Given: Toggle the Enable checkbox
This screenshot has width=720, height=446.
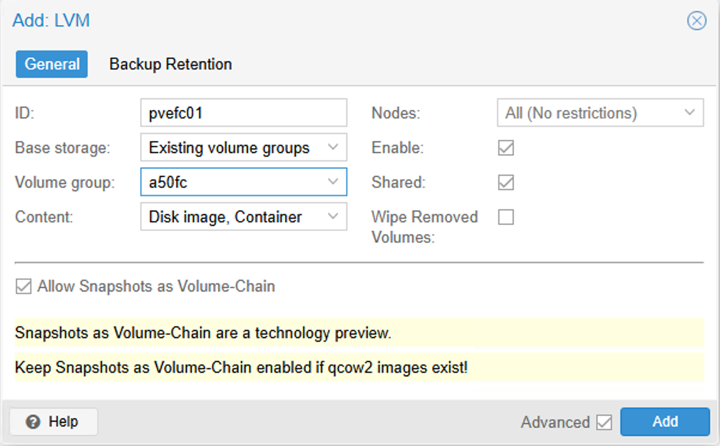Looking at the screenshot, I should coord(506,148).
